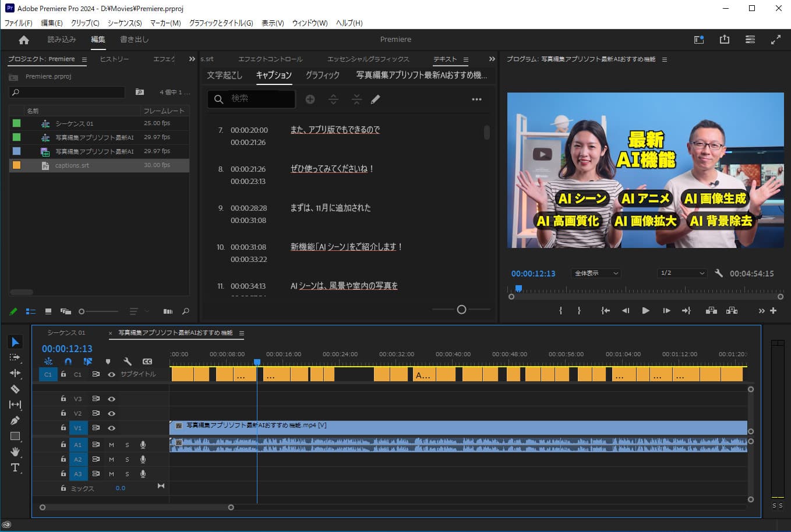
Task: Switch to the グラフィック tab
Action: pyautogui.click(x=322, y=75)
